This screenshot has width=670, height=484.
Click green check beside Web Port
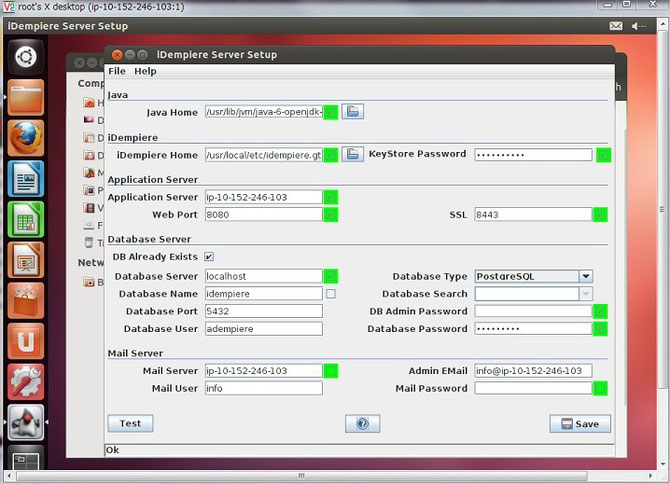click(331, 214)
